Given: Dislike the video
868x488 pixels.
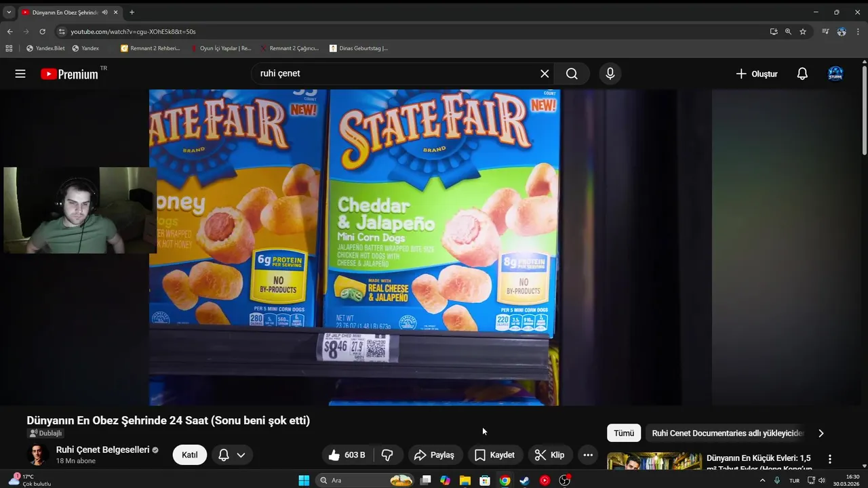Looking at the screenshot, I should coord(387,455).
